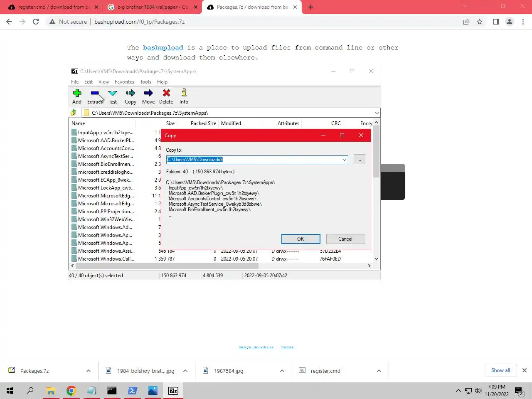This screenshot has width=532, height=399.
Task: Open 1984-bolshoy-brat jpg download options chevron
Action: click(185, 371)
